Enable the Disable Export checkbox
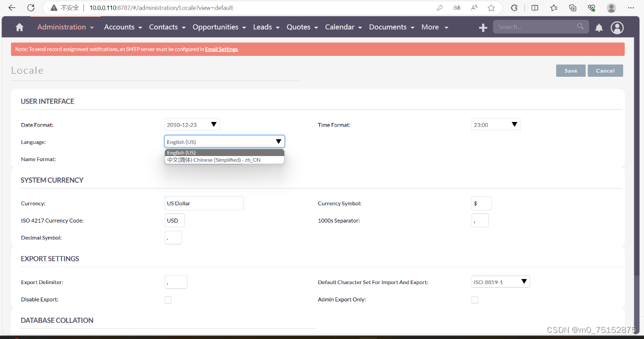This screenshot has height=339, width=644. (168, 300)
